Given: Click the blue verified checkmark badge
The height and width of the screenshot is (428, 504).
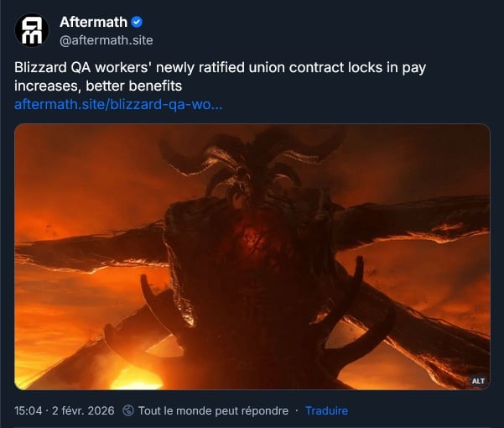Looking at the screenshot, I should (x=137, y=22).
